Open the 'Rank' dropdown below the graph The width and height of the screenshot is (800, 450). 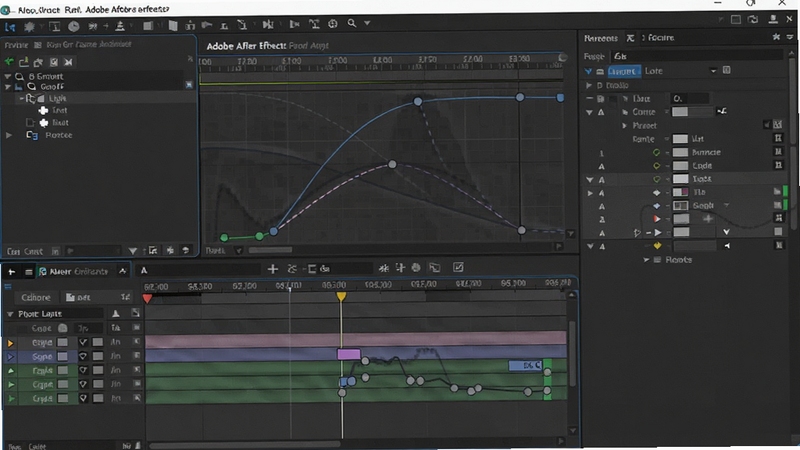coord(239,251)
